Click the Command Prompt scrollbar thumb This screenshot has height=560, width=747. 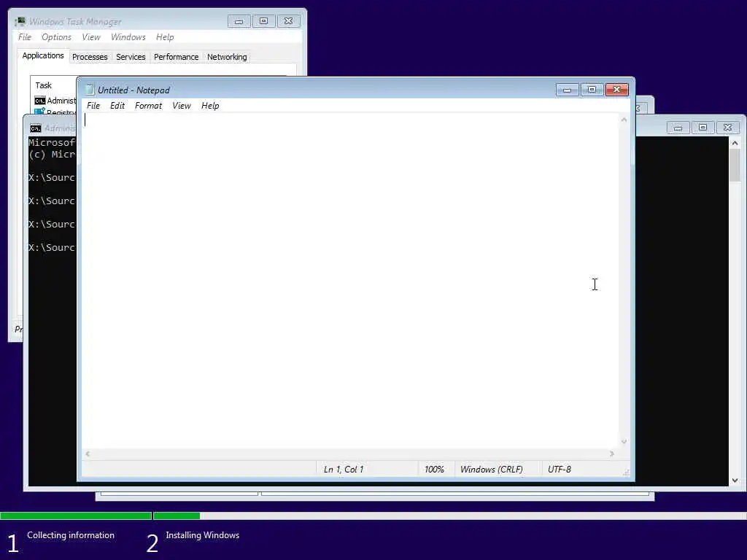tap(735, 166)
